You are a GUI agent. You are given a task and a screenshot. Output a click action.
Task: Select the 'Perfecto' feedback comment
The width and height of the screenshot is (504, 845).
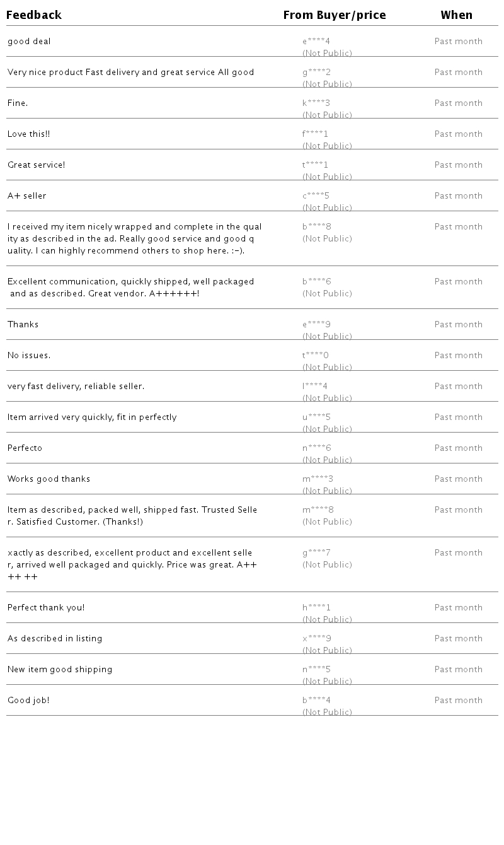pos(25,448)
